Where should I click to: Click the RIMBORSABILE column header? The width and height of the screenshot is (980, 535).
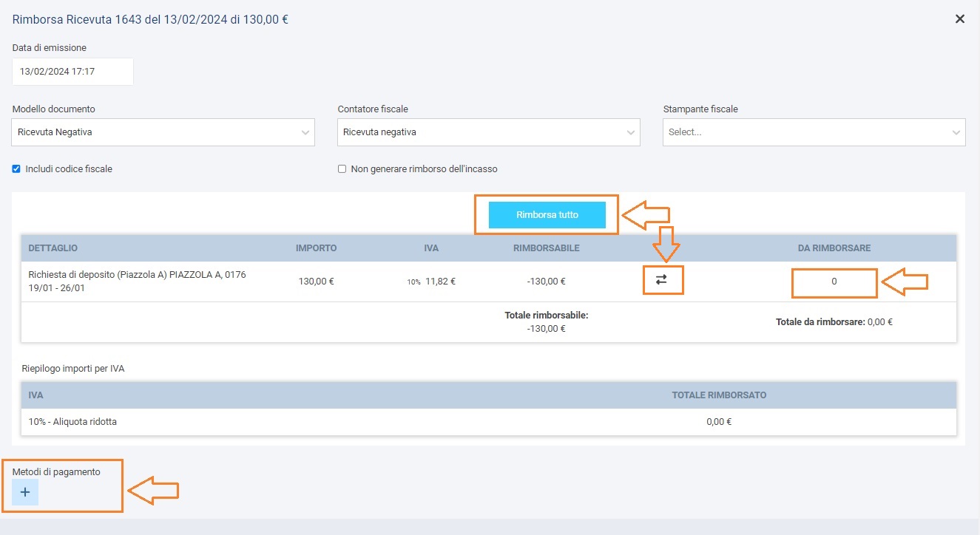pyautogui.click(x=546, y=248)
